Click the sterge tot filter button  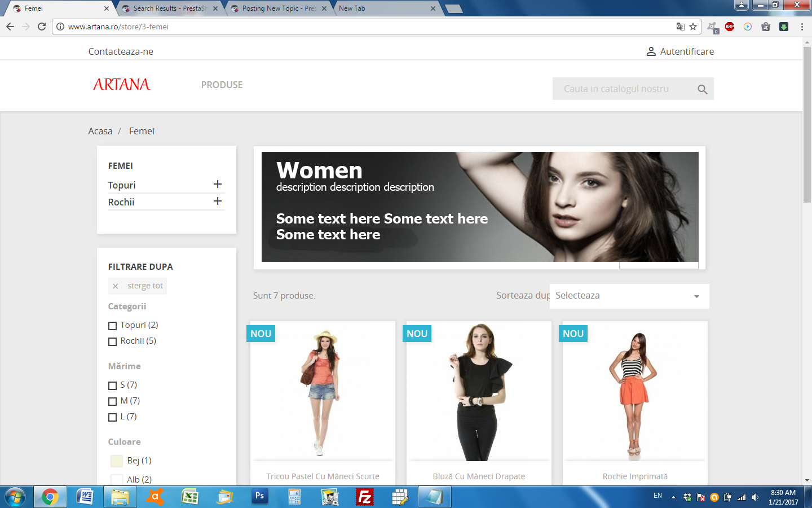click(138, 286)
